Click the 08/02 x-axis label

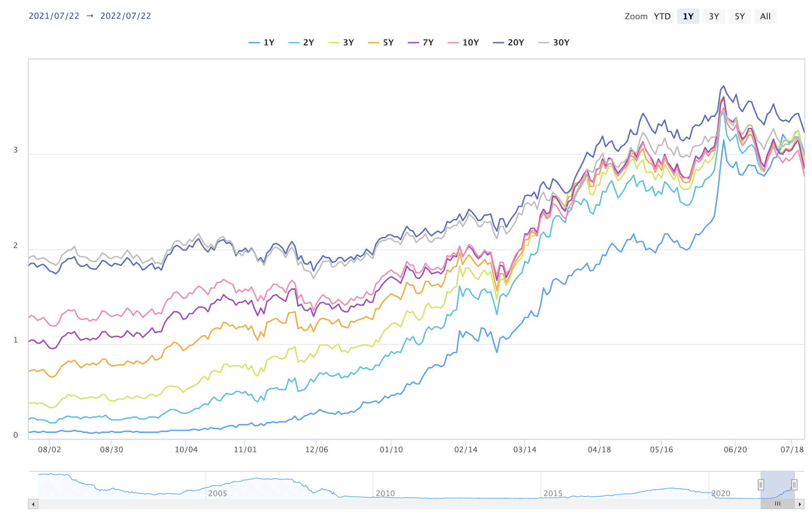tap(50, 450)
